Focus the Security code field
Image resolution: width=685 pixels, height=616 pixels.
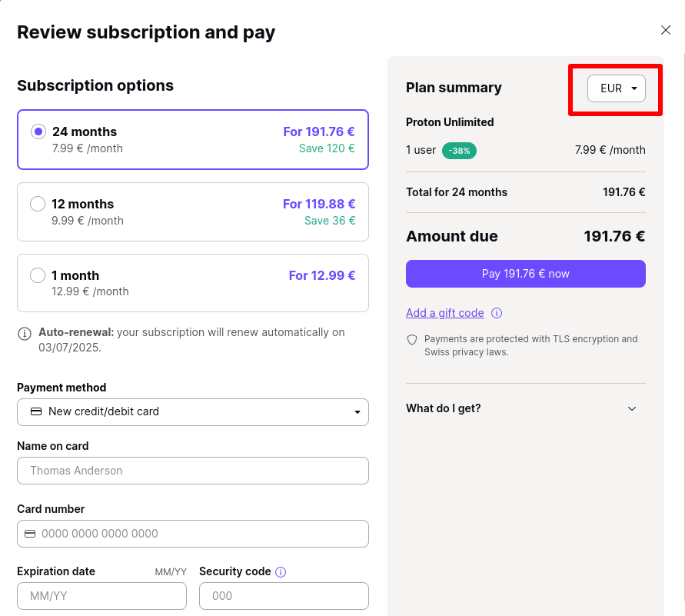(x=284, y=596)
